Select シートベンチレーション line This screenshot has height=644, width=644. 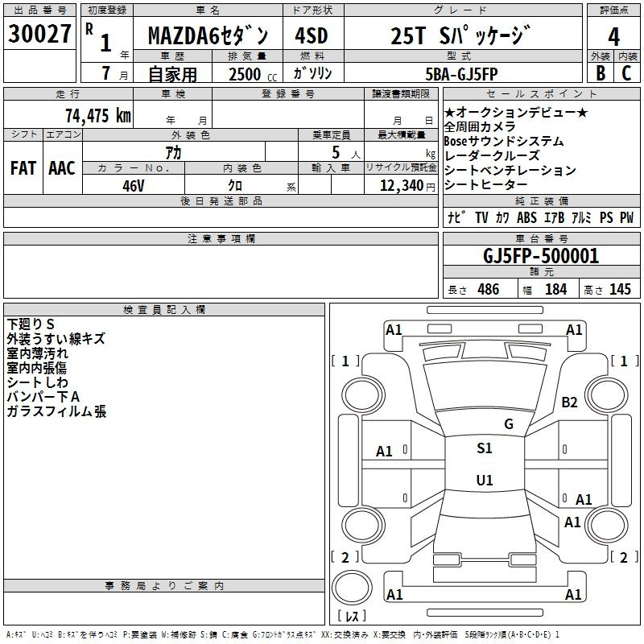click(510, 170)
